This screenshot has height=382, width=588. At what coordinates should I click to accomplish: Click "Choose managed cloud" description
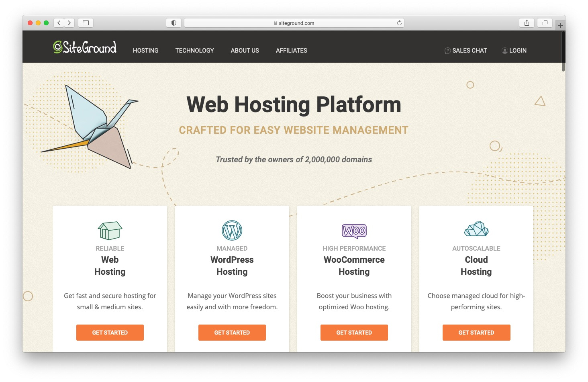pos(476,301)
